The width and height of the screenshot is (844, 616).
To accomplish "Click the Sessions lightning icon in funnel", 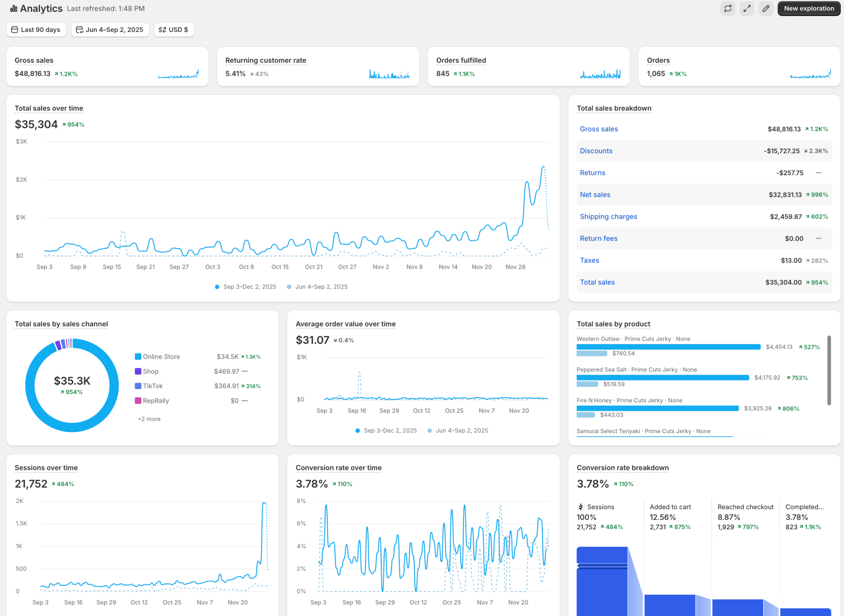I will pos(581,507).
